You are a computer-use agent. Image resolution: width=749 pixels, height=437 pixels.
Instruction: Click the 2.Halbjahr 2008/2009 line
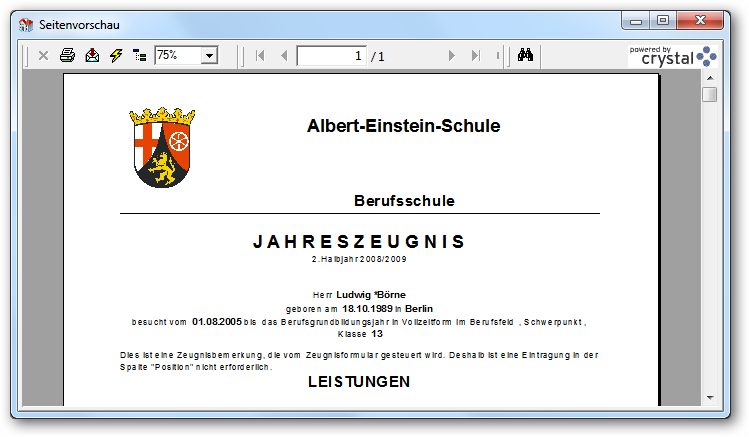(x=359, y=259)
